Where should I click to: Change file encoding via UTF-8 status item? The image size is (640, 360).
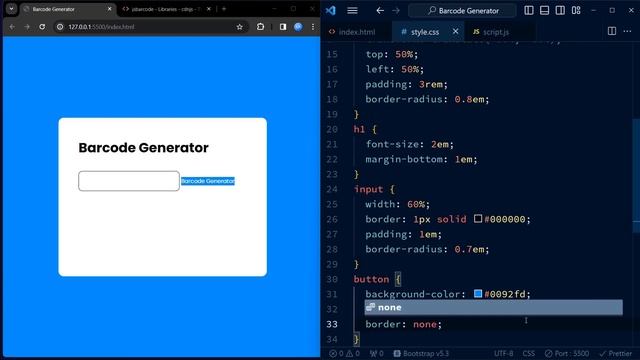coord(504,353)
